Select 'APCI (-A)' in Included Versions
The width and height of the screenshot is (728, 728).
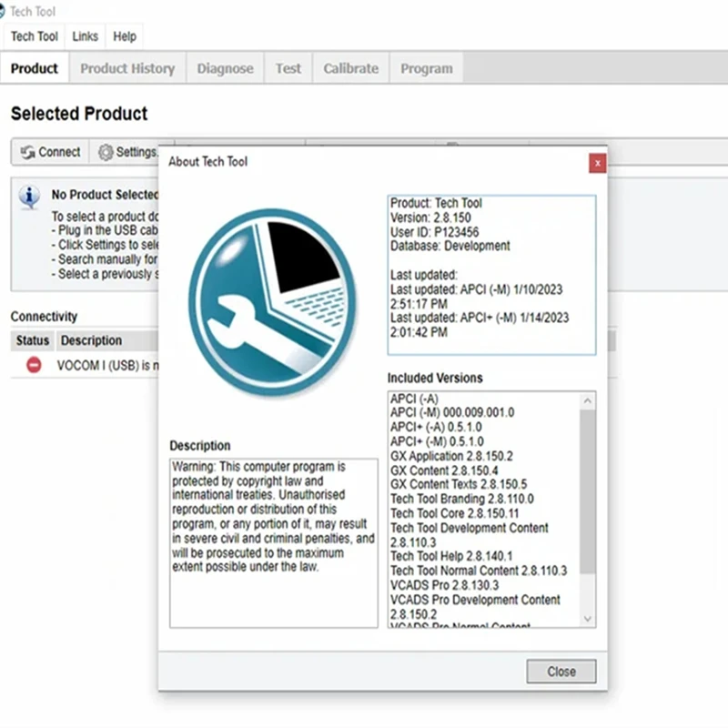pos(414,399)
